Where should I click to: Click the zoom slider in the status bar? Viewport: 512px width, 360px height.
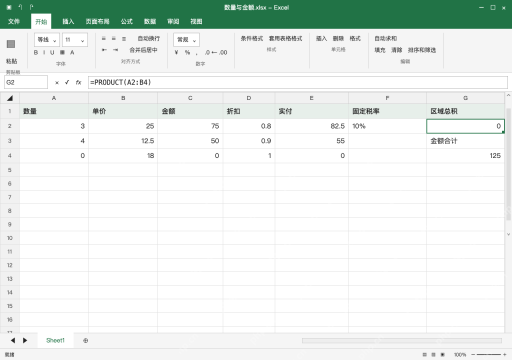tap(489, 355)
